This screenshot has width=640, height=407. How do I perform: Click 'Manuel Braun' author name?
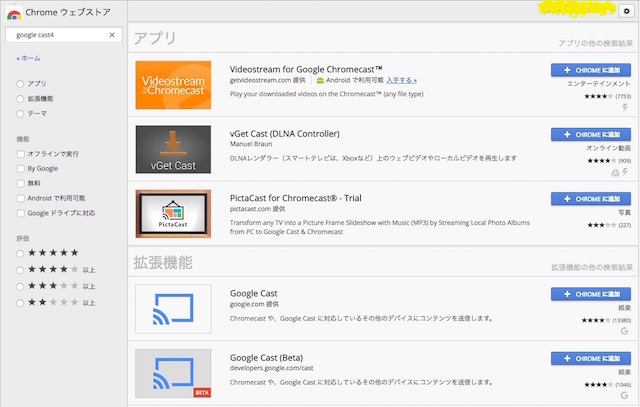click(x=251, y=144)
